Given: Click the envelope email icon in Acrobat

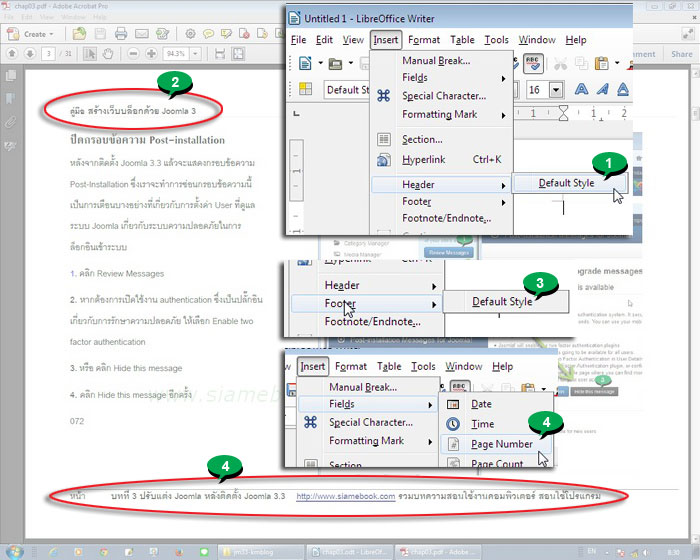Looking at the screenshot, I should point(142,33).
